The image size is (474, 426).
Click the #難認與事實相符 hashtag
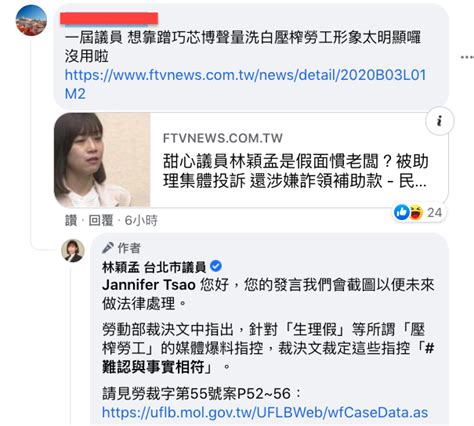point(268,358)
